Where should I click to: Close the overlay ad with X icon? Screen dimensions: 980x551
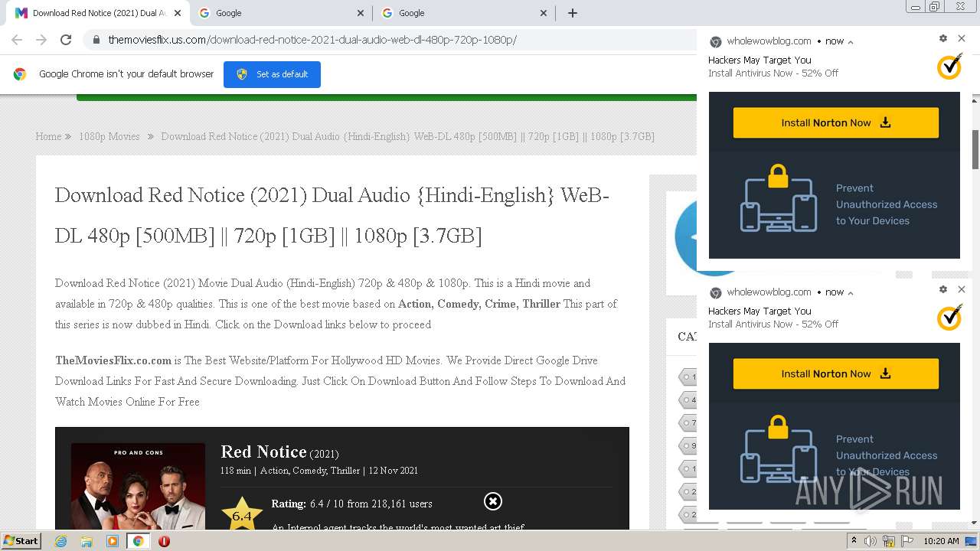pyautogui.click(x=493, y=501)
